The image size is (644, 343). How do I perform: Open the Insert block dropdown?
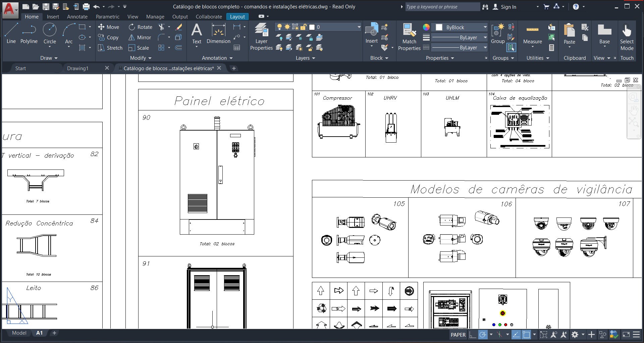pos(371,45)
